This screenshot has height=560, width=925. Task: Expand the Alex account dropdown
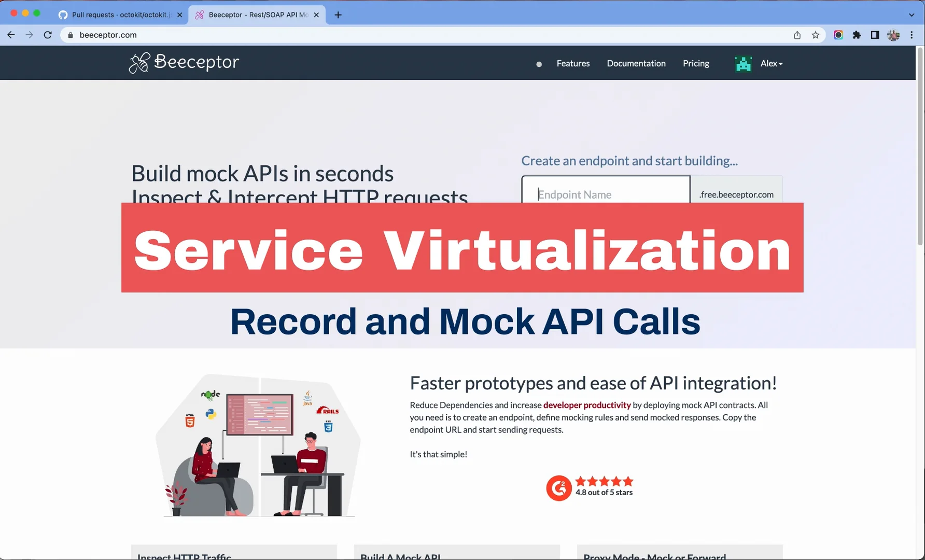tap(772, 63)
